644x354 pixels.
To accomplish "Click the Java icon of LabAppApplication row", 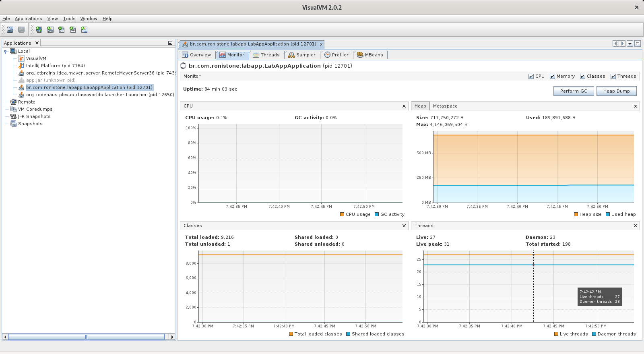I will (21, 87).
